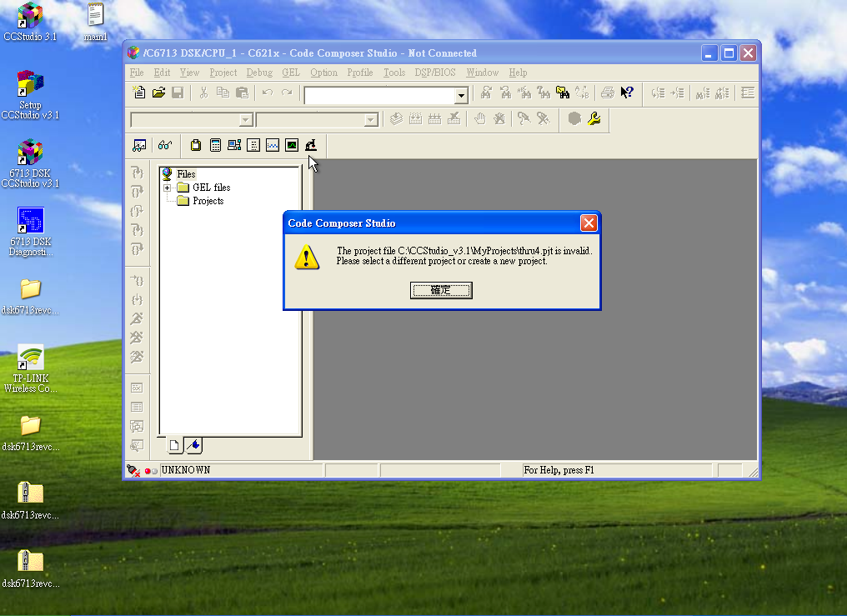Open the Profile menu

click(360, 73)
